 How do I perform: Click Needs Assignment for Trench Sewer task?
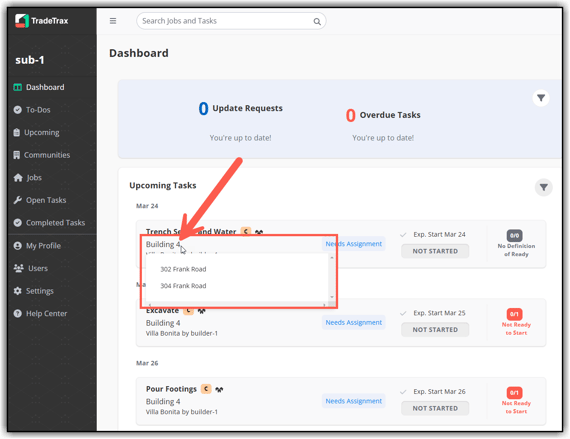point(353,244)
